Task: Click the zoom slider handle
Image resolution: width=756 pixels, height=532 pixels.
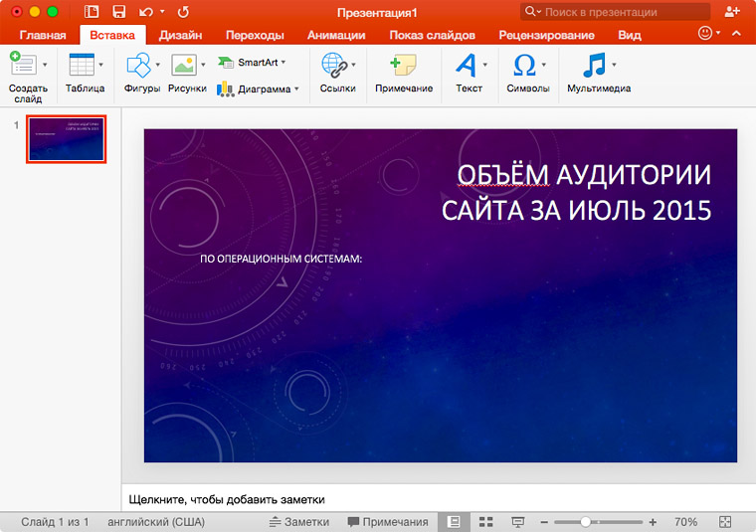Action: (x=586, y=522)
